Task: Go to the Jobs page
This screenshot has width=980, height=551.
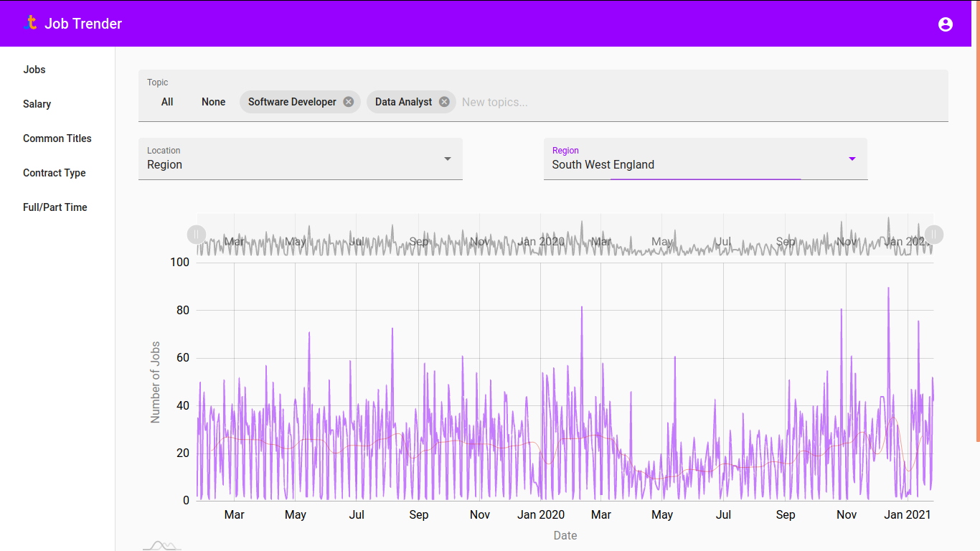Action: [x=34, y=70]
